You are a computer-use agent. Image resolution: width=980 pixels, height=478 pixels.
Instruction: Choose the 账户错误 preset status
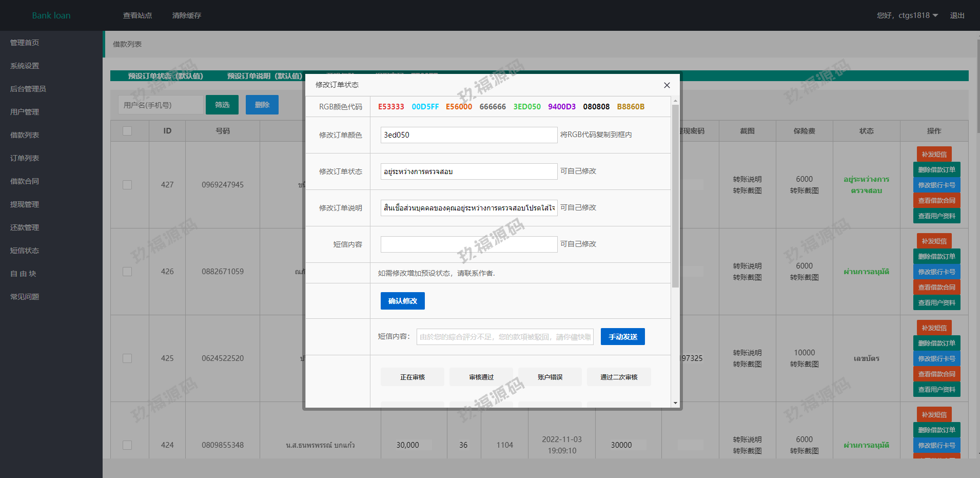pos(550,377)
